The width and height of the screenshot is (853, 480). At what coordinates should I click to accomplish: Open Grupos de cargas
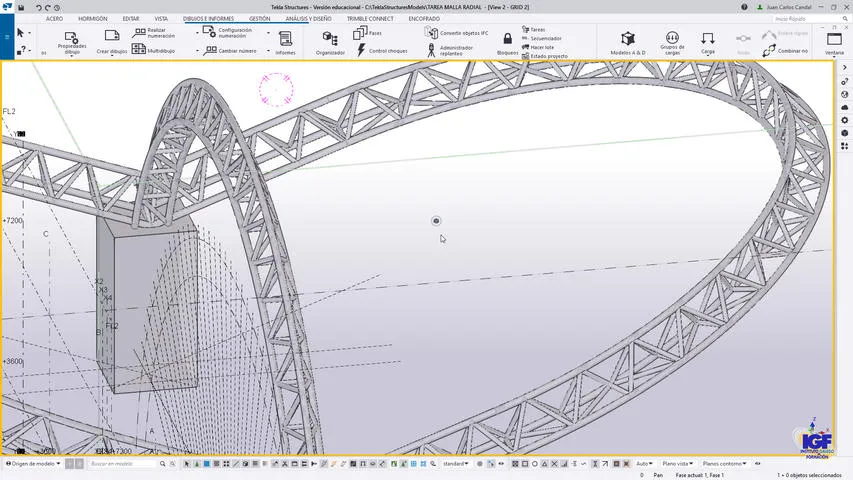(672, 43)
